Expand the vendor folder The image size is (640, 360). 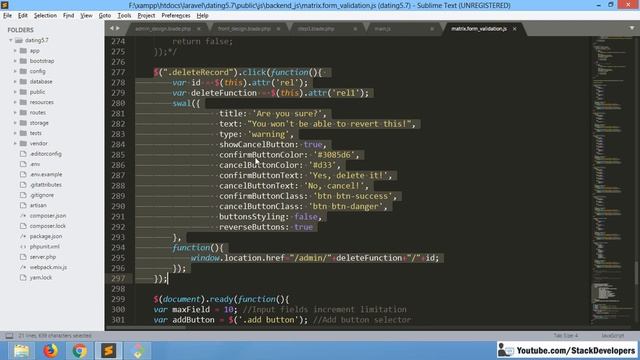[15, 143]
